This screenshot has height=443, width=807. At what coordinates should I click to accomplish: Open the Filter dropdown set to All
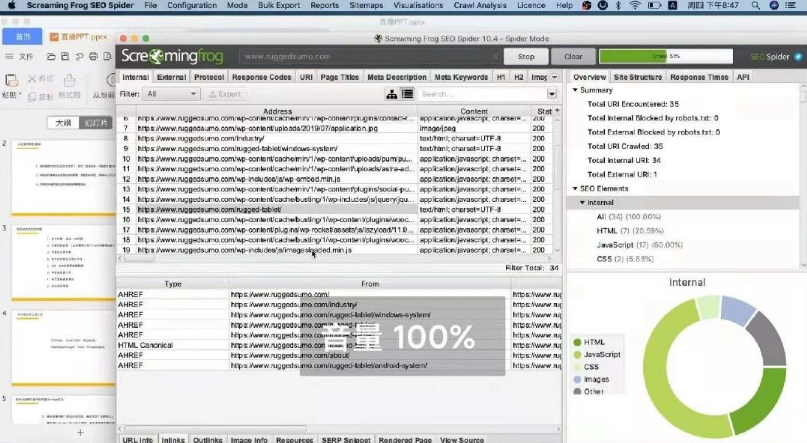pyautogui.click(x=170, y=94)
